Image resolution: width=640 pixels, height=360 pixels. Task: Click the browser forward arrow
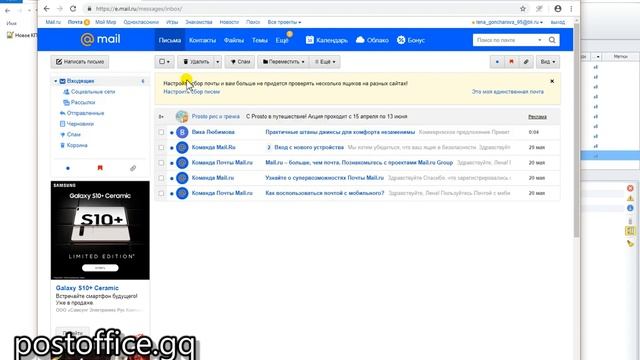click(60, 9)
